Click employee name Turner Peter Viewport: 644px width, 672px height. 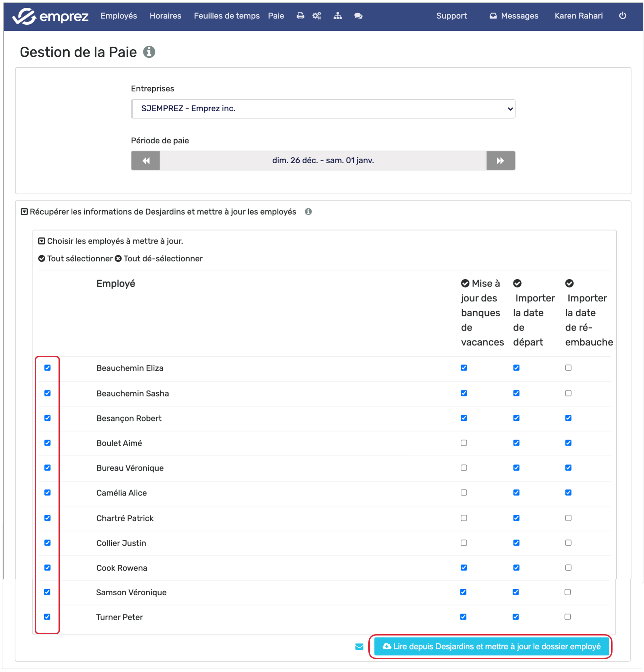point(119,617)
